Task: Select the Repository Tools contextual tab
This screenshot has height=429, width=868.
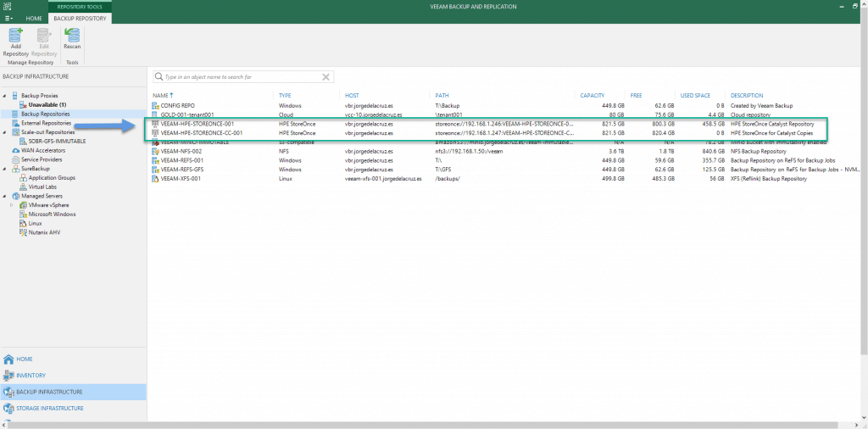Action: (80, 7)
